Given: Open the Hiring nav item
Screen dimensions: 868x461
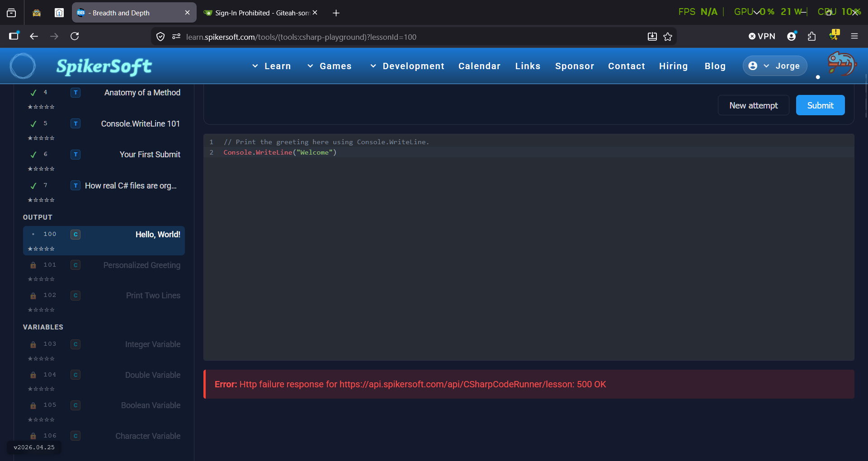Looking at the screenshot, I should (673, 66).
